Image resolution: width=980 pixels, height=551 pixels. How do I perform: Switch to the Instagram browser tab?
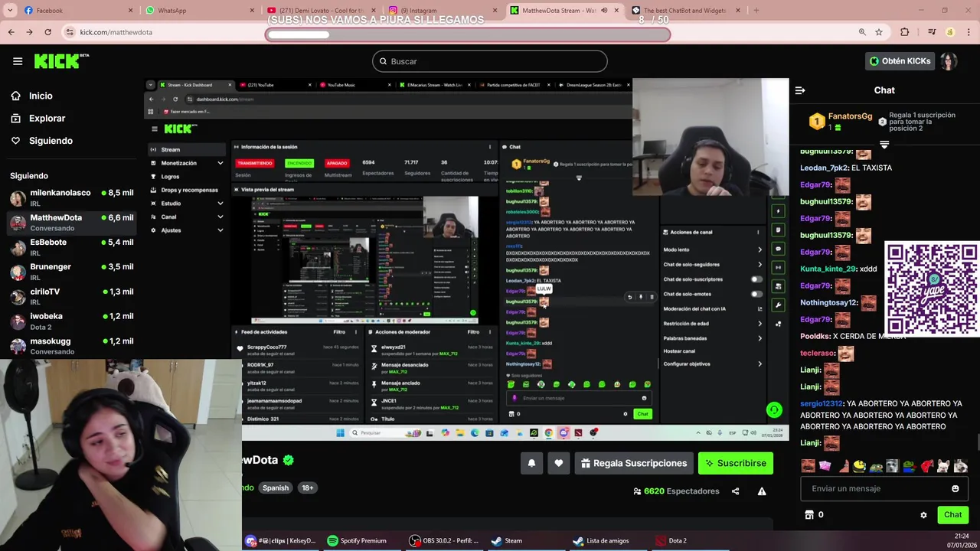443,11
